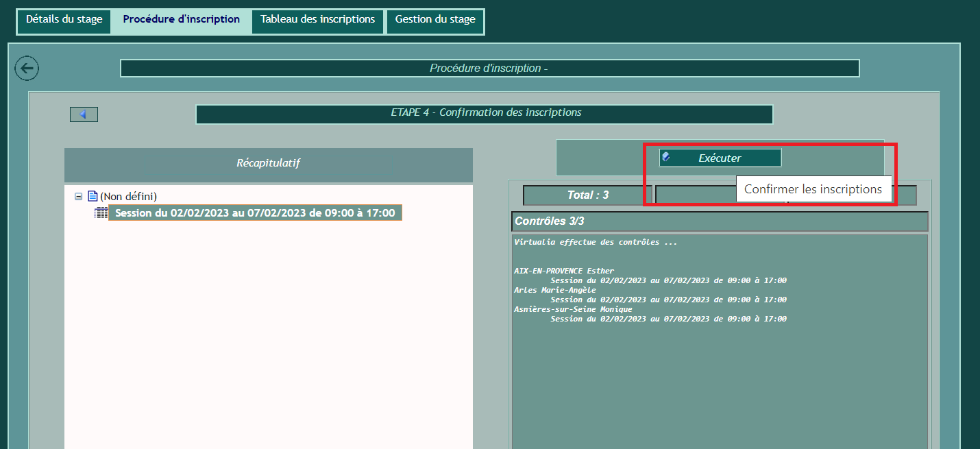Collapse the (Non défini) tree node
Viewport: 980px width, 449px height.
[79, 197]
